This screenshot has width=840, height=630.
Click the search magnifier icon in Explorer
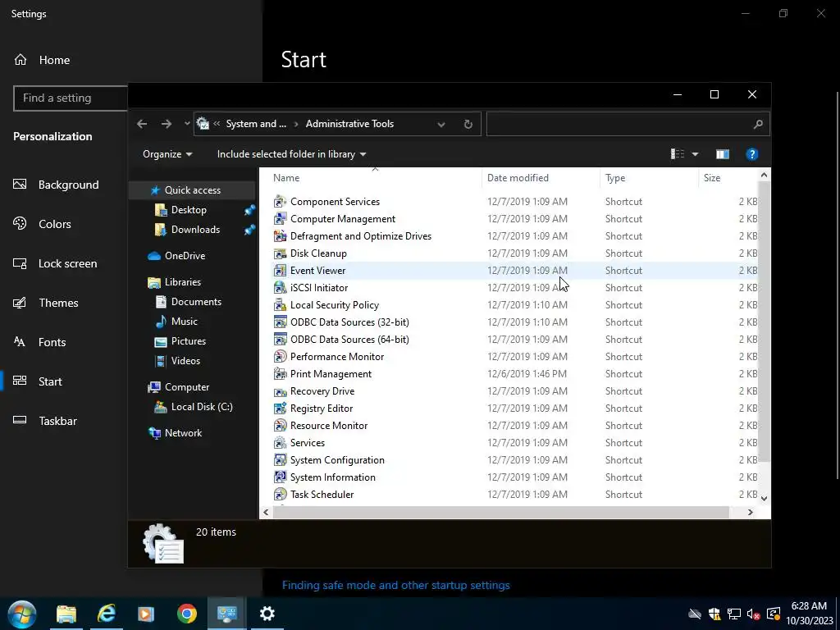[757, 125]
